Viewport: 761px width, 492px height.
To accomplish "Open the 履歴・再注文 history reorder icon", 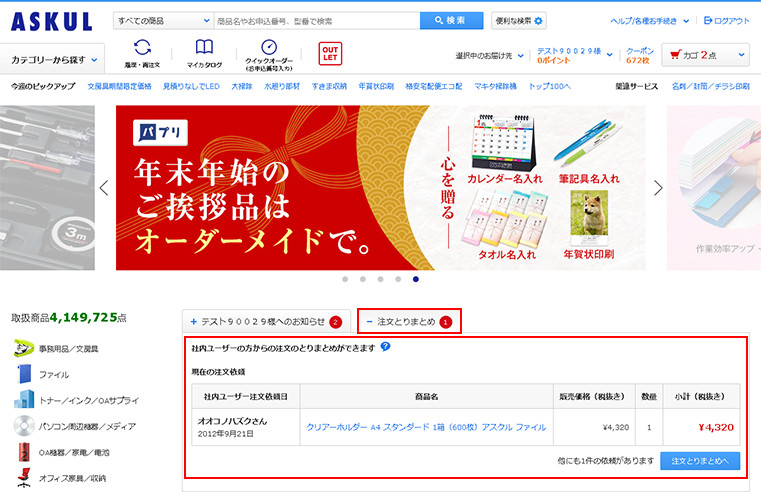I will 143,49.
